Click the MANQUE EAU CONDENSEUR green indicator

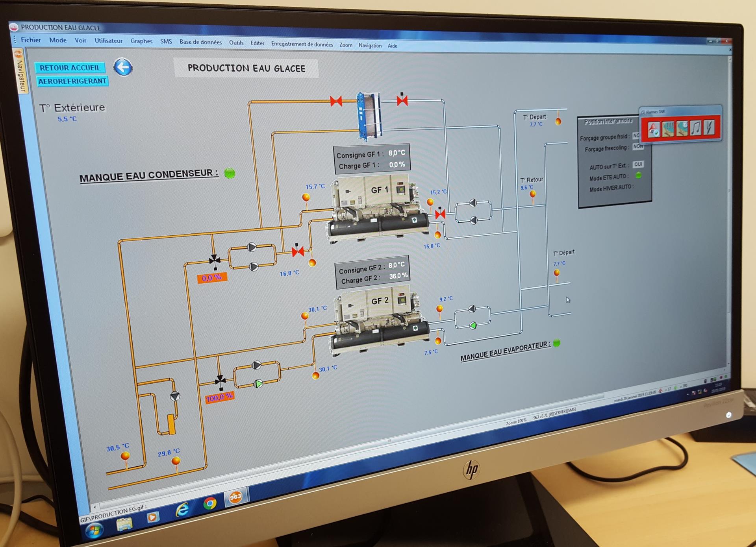coord(230,173)
